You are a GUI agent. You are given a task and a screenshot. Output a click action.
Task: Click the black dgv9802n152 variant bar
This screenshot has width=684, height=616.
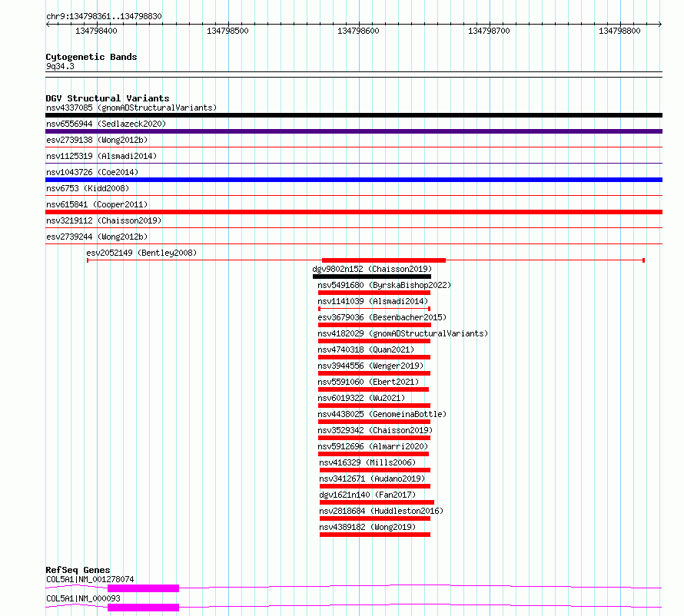372,277
